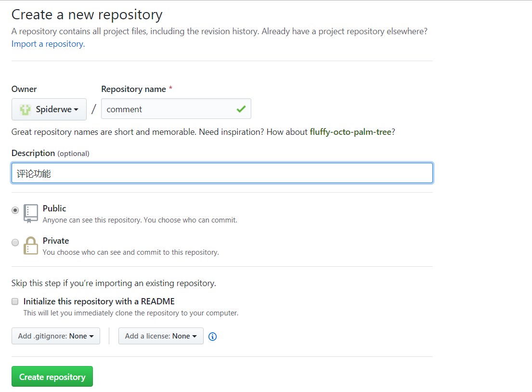Click 'This will let you immediately clone' text
Screen dimensions: 532x392
tap(130, 313)
